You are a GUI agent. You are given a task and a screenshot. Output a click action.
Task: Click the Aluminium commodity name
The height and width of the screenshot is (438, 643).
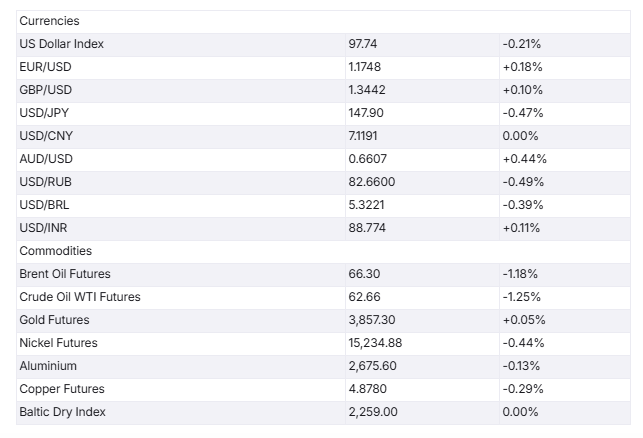(47, 366)
